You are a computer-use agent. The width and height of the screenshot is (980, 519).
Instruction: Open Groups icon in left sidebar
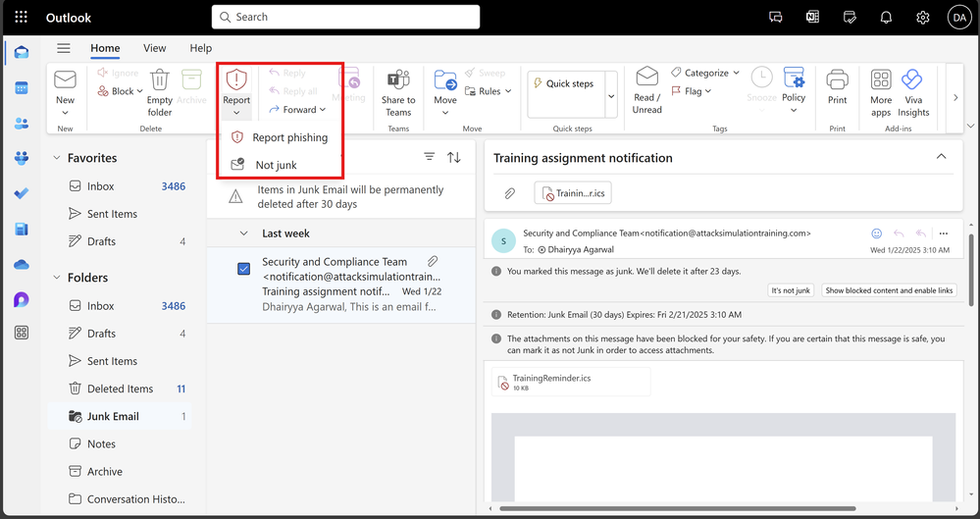pos(22,158)
